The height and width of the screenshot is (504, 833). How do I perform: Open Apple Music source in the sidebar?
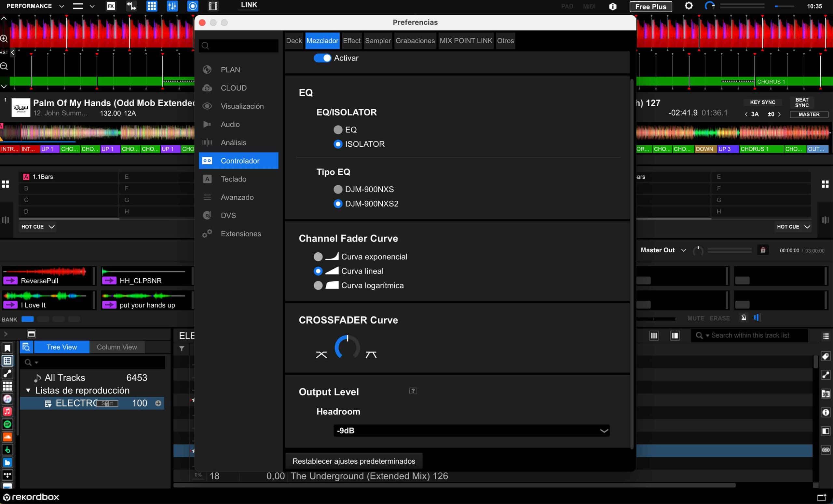click(x=7, y=411)
